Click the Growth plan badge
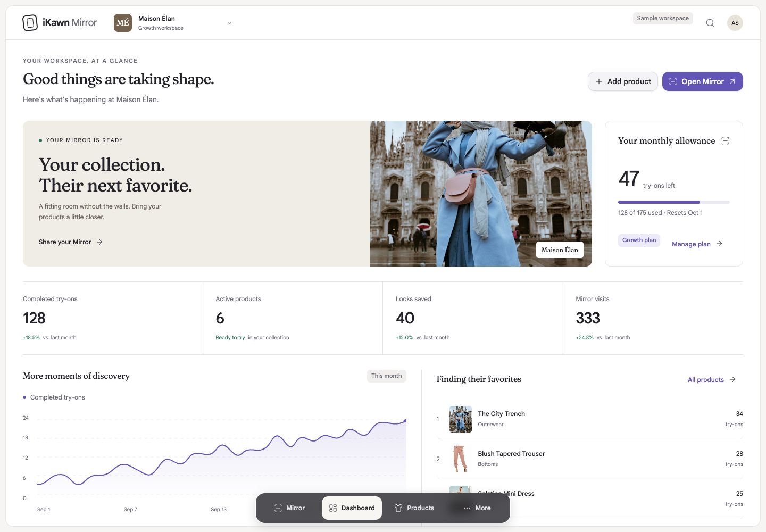This screenshot has width=766, height=532. pyautogui.click(x=639, y=240)
